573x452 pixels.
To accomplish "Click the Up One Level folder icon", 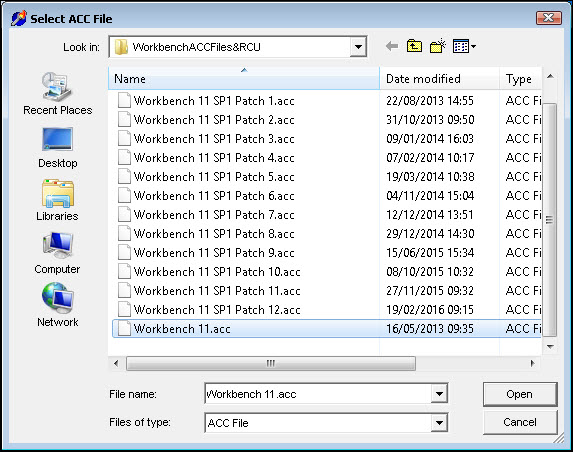I will pos(414,46).
